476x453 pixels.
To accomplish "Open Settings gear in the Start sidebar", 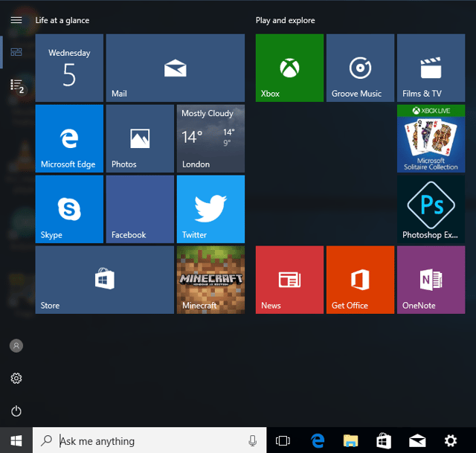I will pyautogui.click(x=16, y=379).
